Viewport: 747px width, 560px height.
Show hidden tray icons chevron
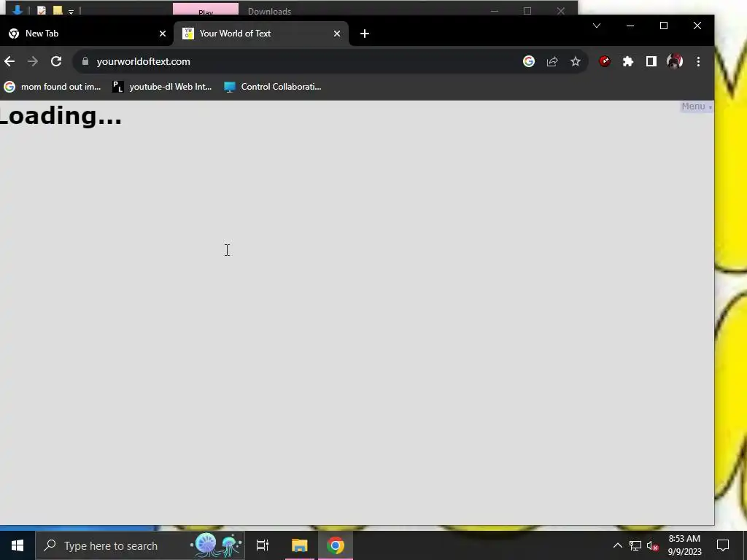point(617,545)
